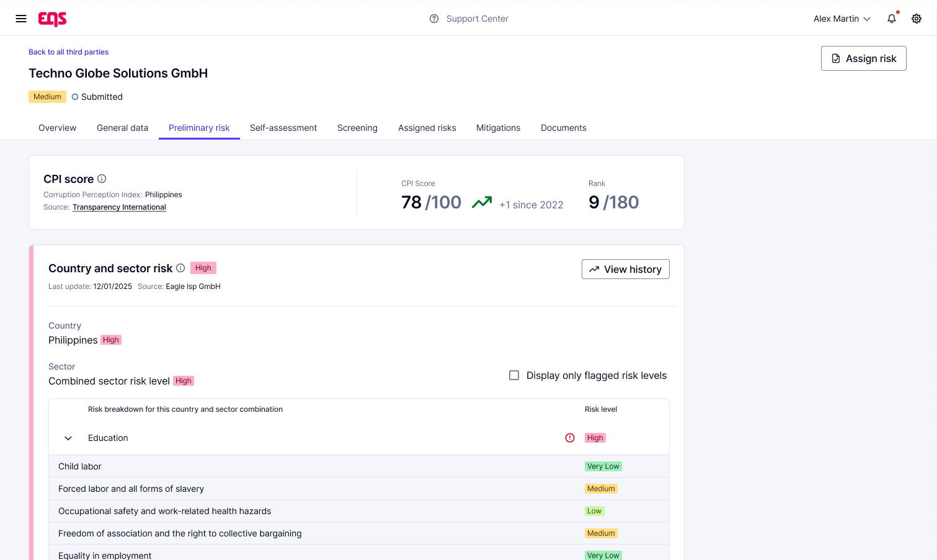Viewport: 937px width, 560px height.
Task: Open the Self-assessment tab
Action: pos(283,128)
